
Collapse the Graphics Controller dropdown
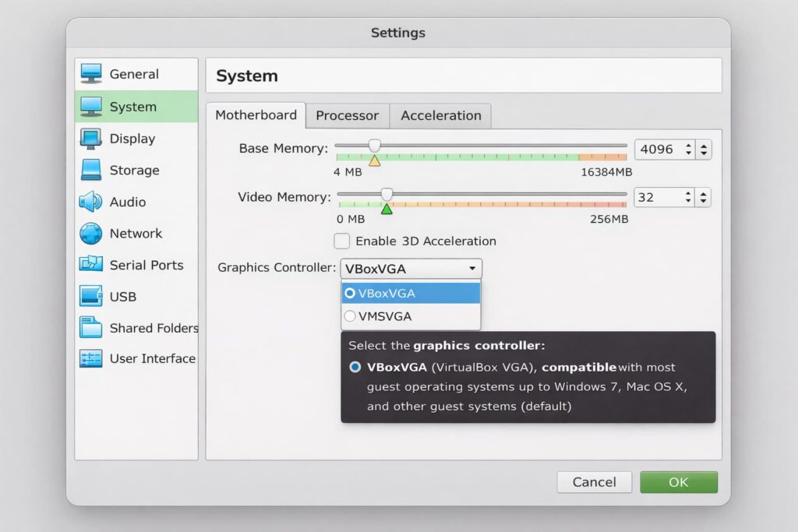[472, 269]
